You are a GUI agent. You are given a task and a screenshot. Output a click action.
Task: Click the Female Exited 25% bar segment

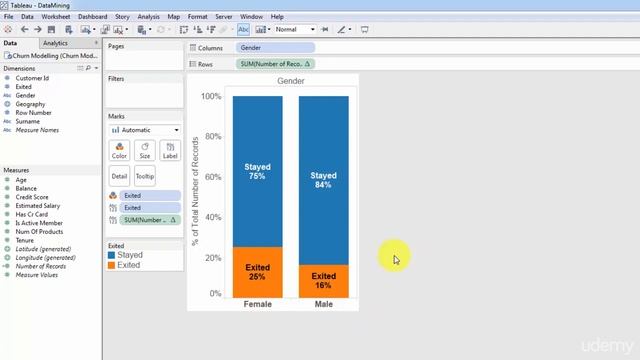(258, 272)
